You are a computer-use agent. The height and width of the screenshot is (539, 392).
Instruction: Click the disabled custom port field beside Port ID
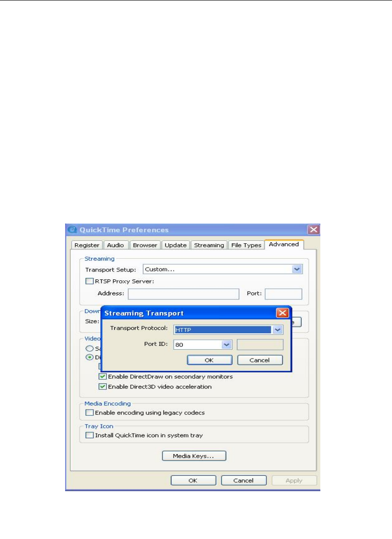[260, 344]
